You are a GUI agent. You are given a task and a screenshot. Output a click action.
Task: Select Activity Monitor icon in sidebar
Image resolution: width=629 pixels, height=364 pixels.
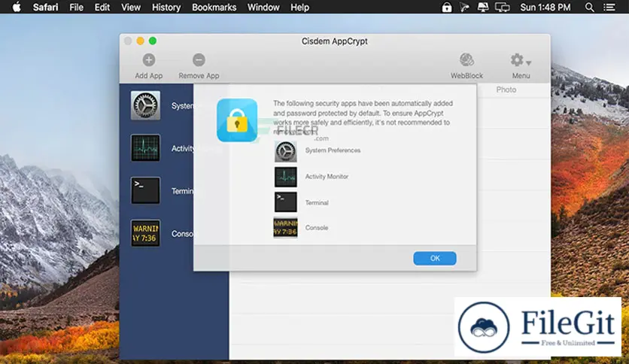point(145,148)
